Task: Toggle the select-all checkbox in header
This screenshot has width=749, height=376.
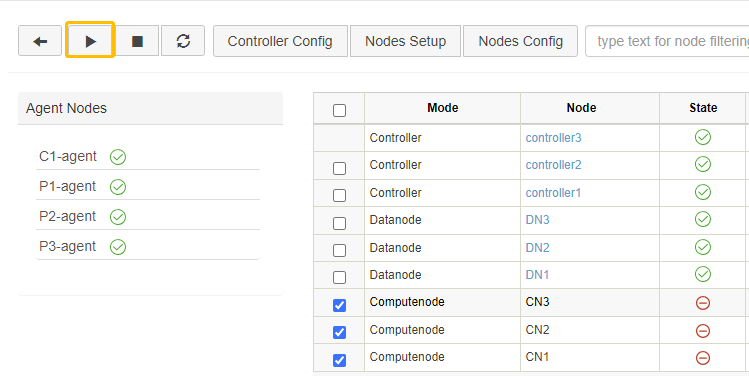Action: coord(339,110)
